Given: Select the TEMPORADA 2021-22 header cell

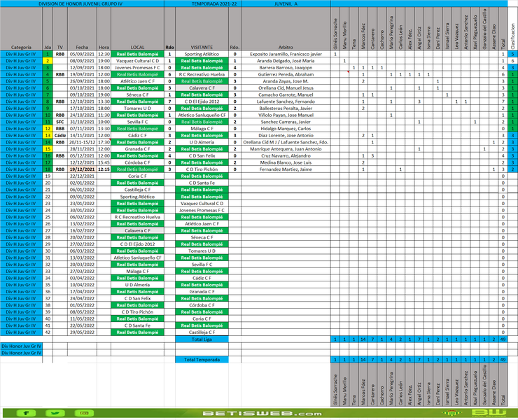Looking at the screenshot, I should click(x=214, y=3).
